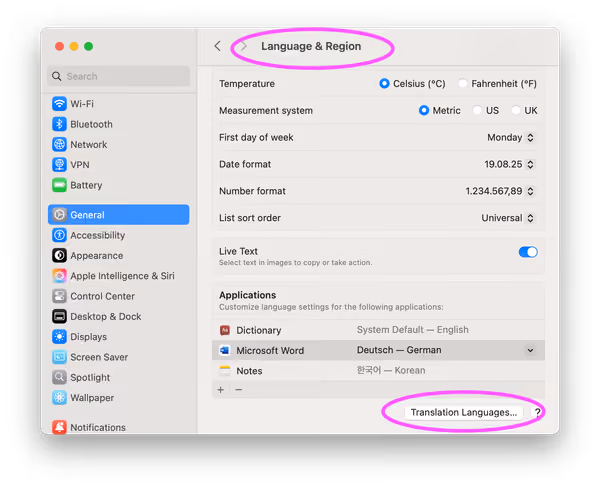Select Displays in the sidebar list
The image size is (600, 488).
tap(119, 336)
